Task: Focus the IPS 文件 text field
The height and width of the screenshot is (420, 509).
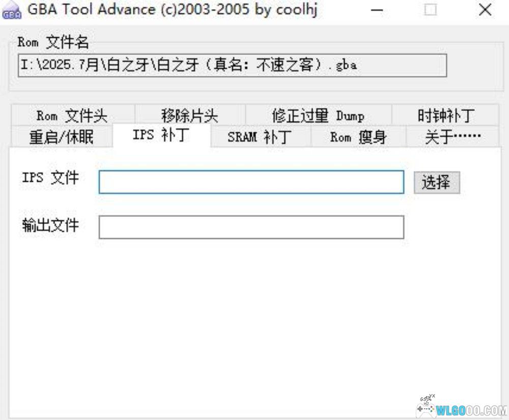Action: [251, 182]
